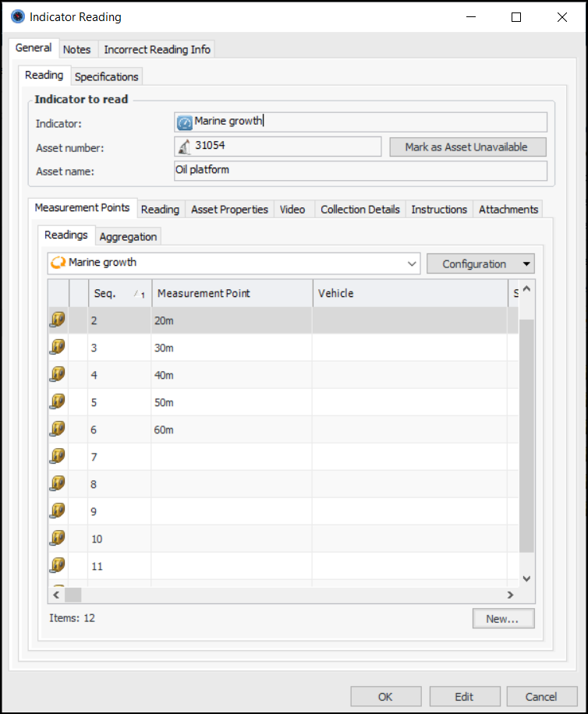Click the Cancel button

[542, 697]
